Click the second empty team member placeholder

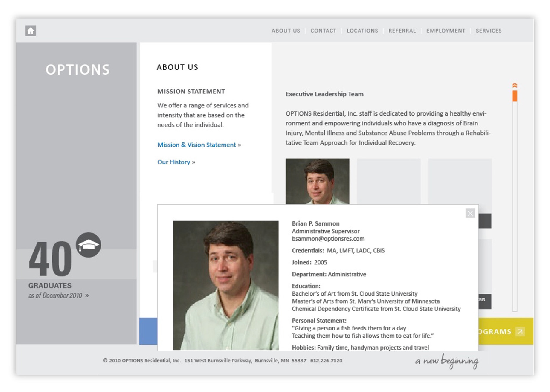pyautogui.click(x=389, y=181)
